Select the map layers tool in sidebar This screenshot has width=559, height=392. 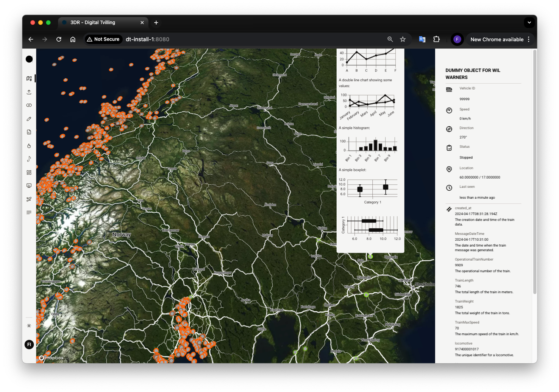[29, 78]
